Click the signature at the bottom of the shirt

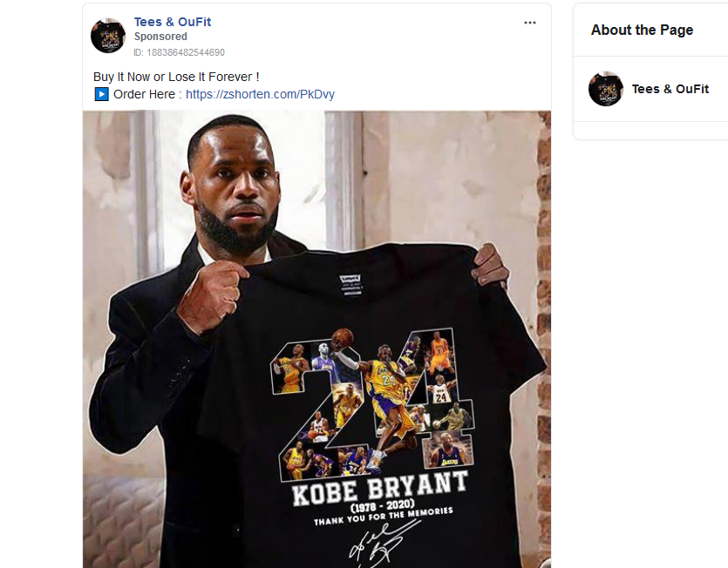coord(375,544)
